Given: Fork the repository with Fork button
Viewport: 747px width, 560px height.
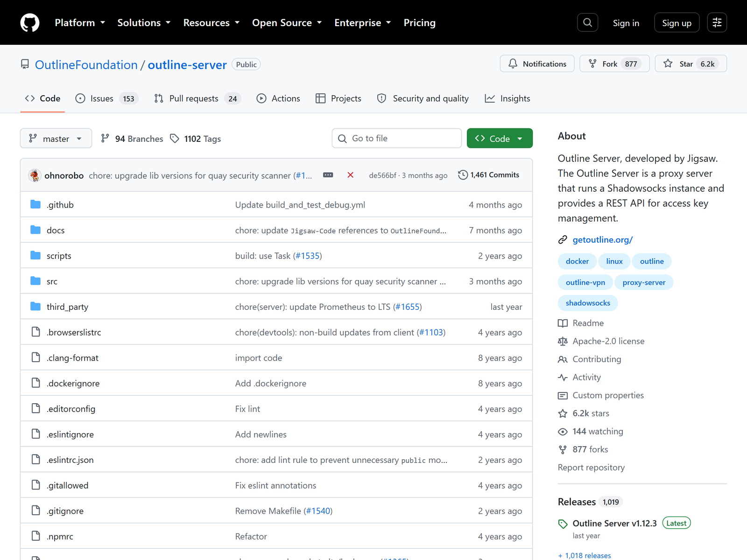Looking at the screenshot, I should point(614,64).
